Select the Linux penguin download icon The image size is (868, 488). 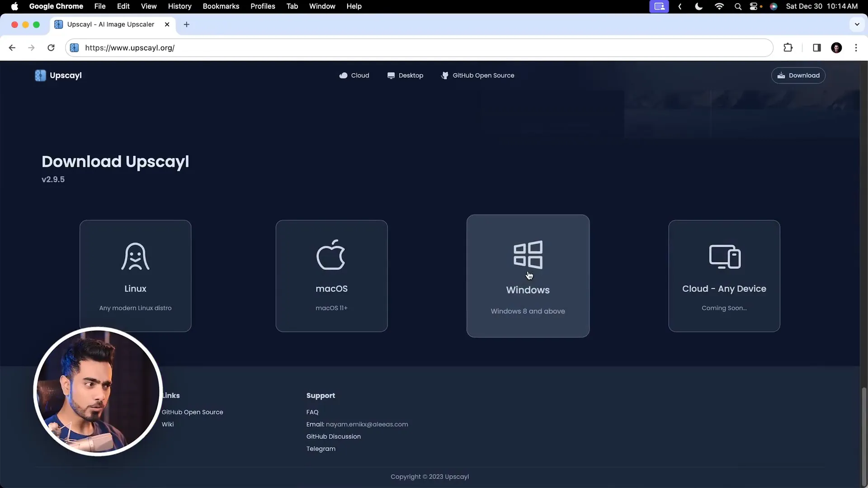point(135,256)
